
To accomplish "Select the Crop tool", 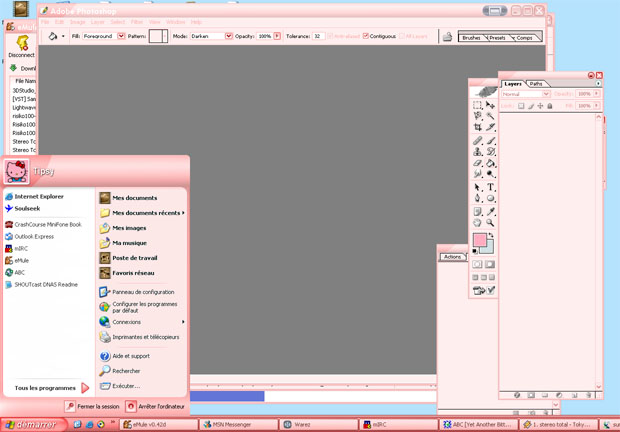I will tap(478, 127).
